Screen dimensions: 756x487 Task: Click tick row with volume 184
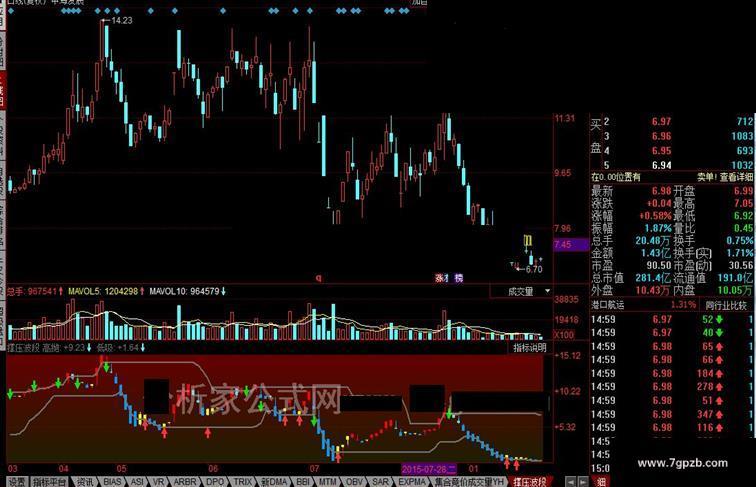[672, 373]
